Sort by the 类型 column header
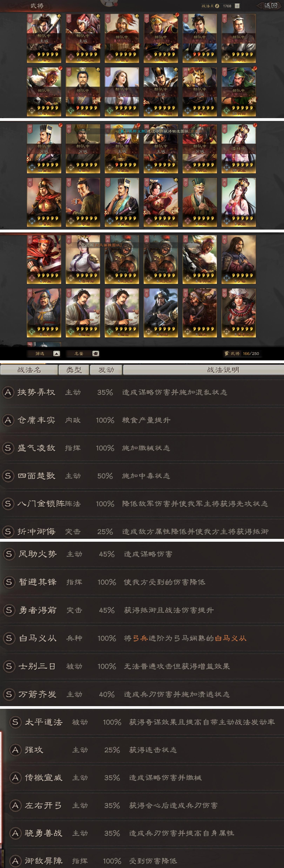Image resolution: width=284 pixels, height=868 pixels. (74, 370)
